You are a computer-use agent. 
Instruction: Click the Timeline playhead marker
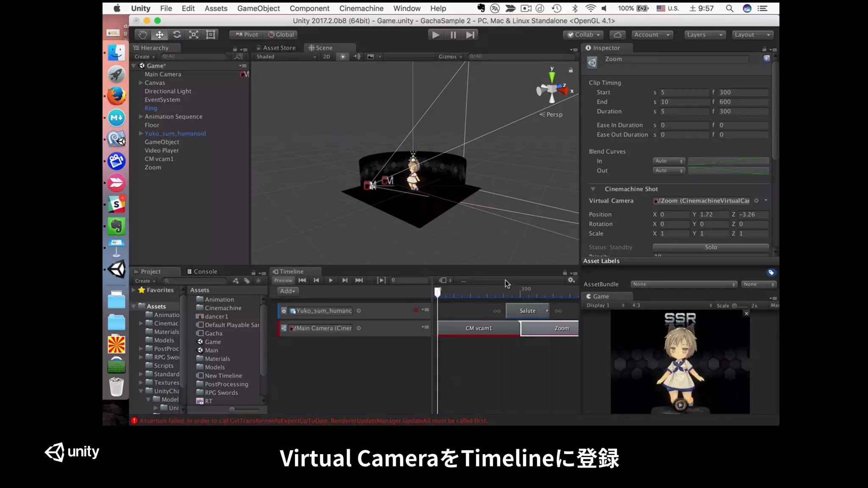pos(437,291)
